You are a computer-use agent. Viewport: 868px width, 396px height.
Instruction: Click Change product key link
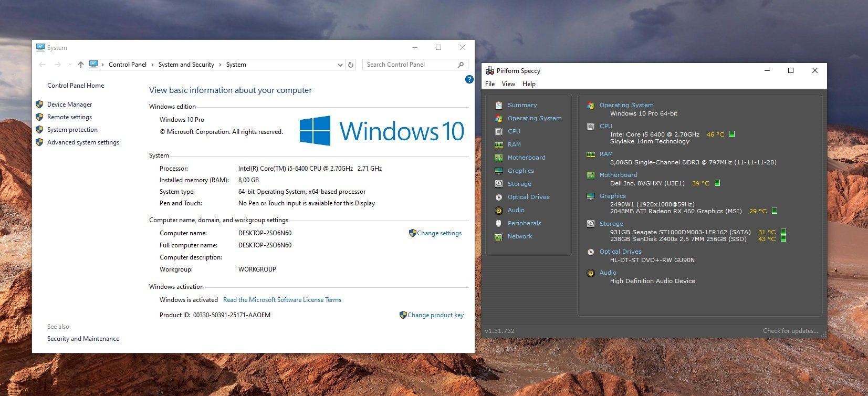point(435,315)
